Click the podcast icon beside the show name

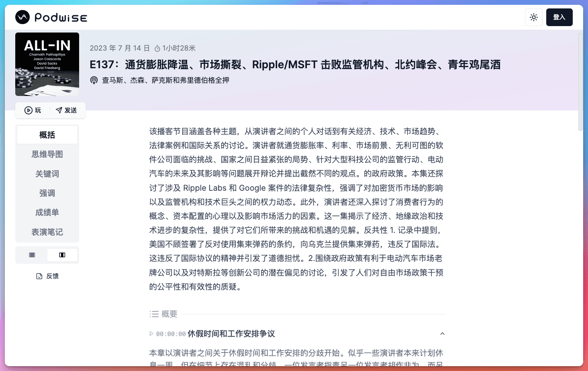pos(94,80)
